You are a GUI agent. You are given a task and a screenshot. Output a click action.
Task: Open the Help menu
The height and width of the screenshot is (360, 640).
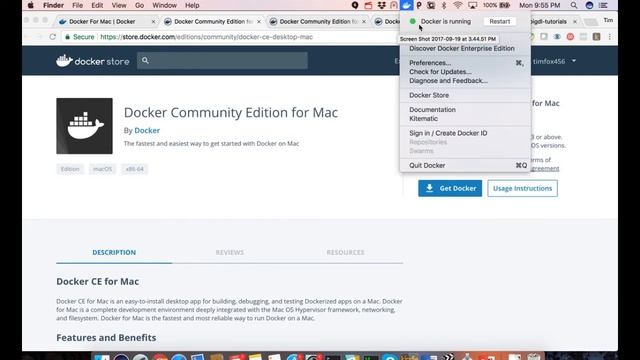click(192, 5)
